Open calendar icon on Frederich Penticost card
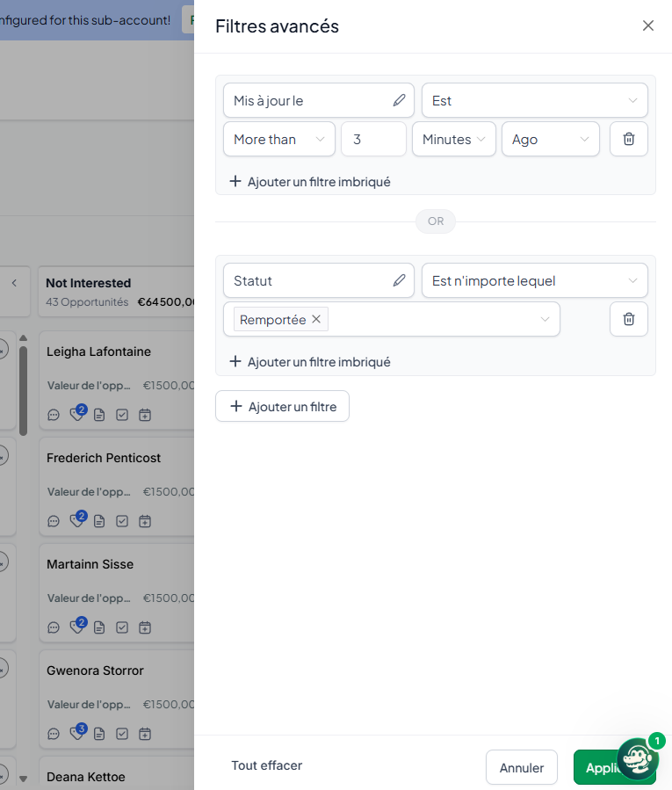 (x=145, y=521)
